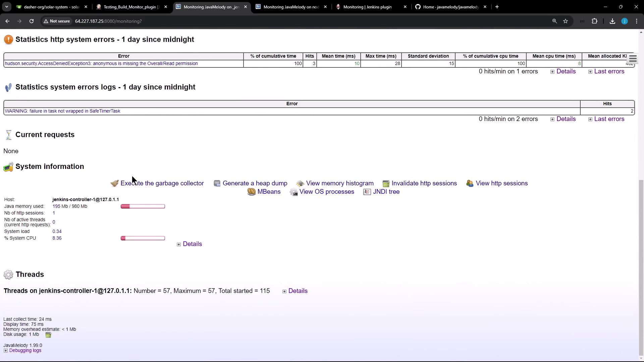
Task: Click the Java memory used progress bar
Action: [x=143, y=206]
